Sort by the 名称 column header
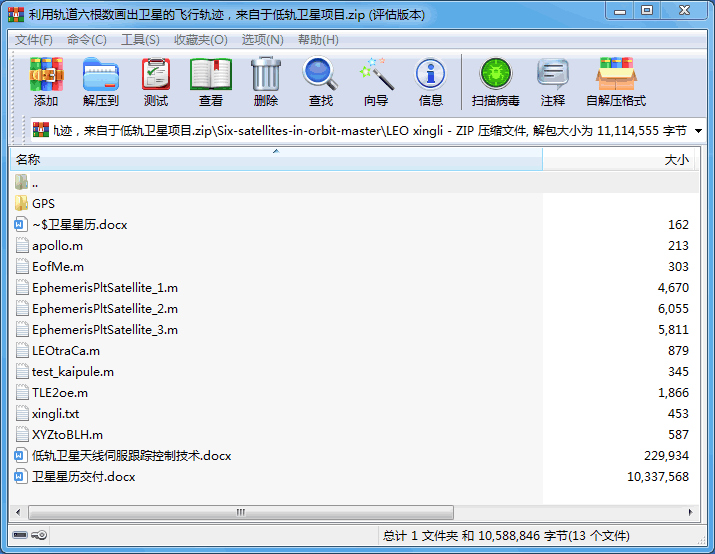715x554 pixels. [276, 160]
